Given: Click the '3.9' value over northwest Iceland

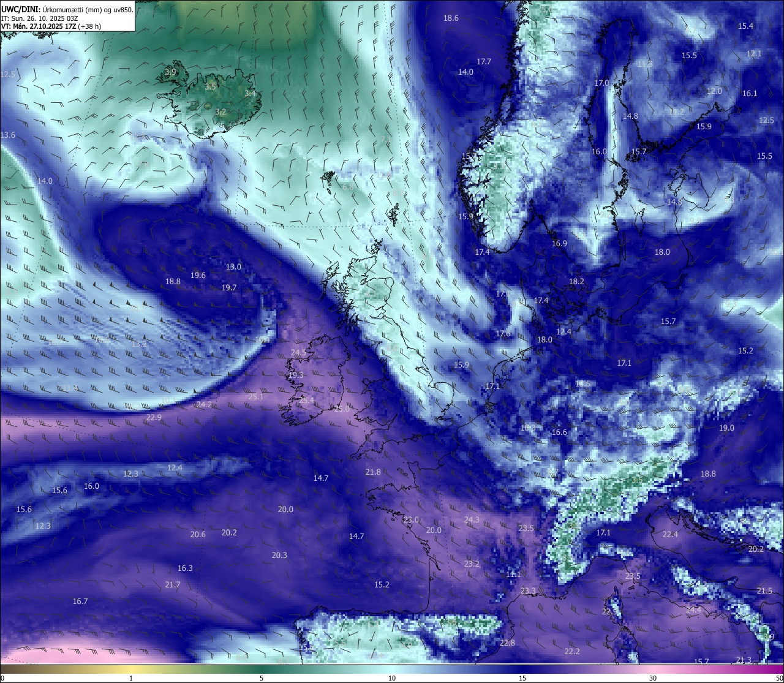Looking at the screenshot, I should [x=171, y=72].
